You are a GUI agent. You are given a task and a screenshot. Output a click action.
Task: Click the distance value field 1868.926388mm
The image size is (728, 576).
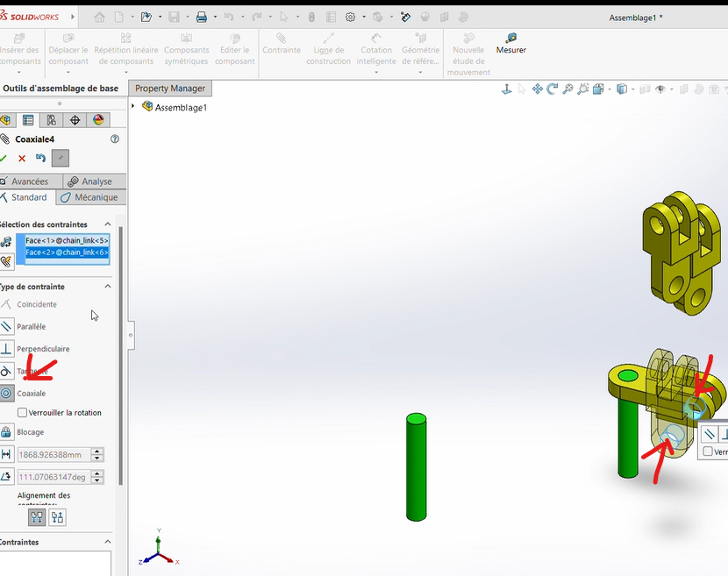coord(54,455)
